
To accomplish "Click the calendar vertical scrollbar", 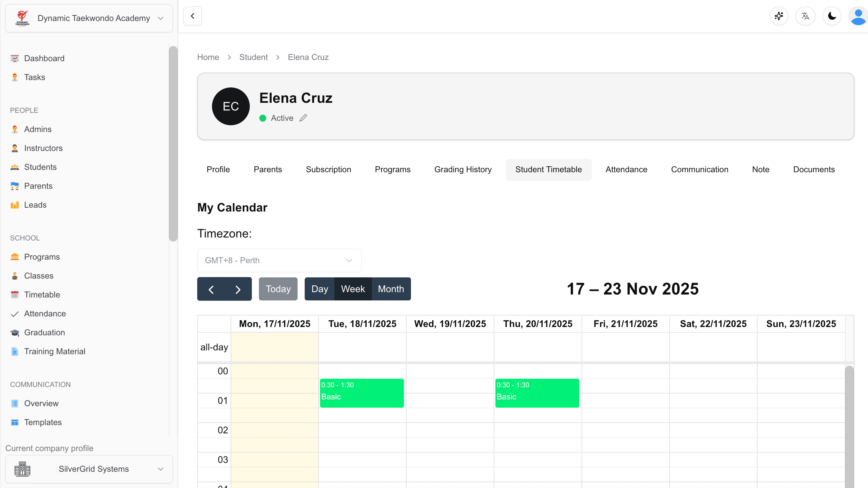I will pos(849,427).
